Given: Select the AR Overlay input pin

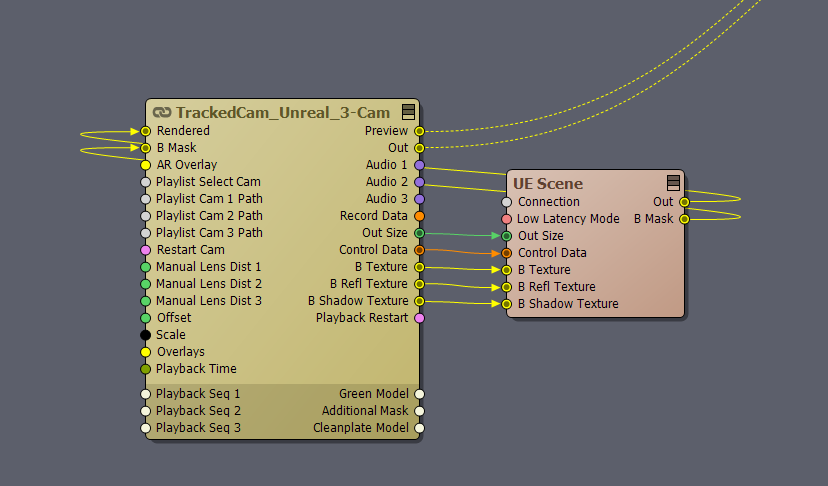Looking at the screenshot, I should (146, 165).
